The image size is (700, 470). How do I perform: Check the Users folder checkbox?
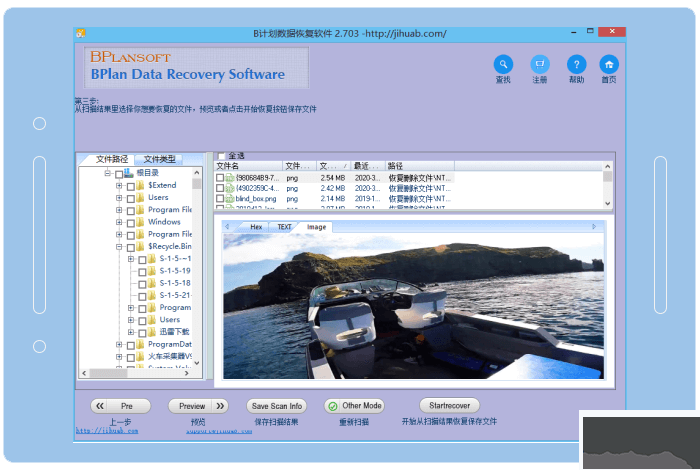pyautogui.click(x=129, y=198)
